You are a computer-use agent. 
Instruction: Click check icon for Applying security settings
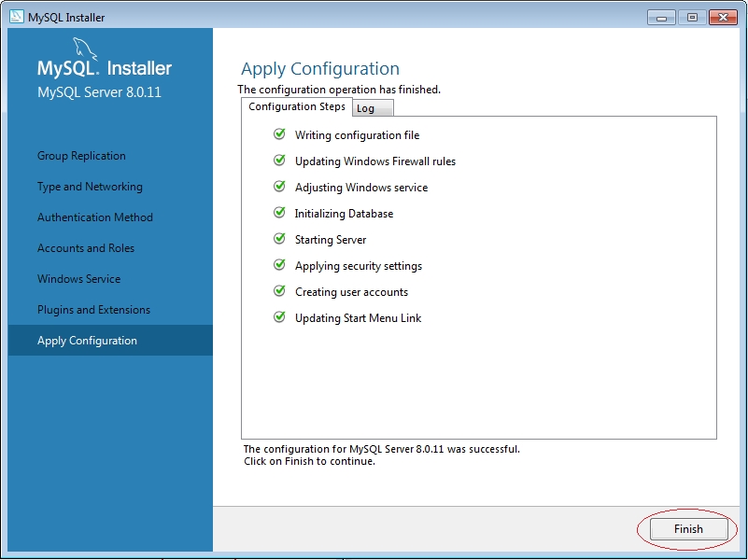(279, 265)
